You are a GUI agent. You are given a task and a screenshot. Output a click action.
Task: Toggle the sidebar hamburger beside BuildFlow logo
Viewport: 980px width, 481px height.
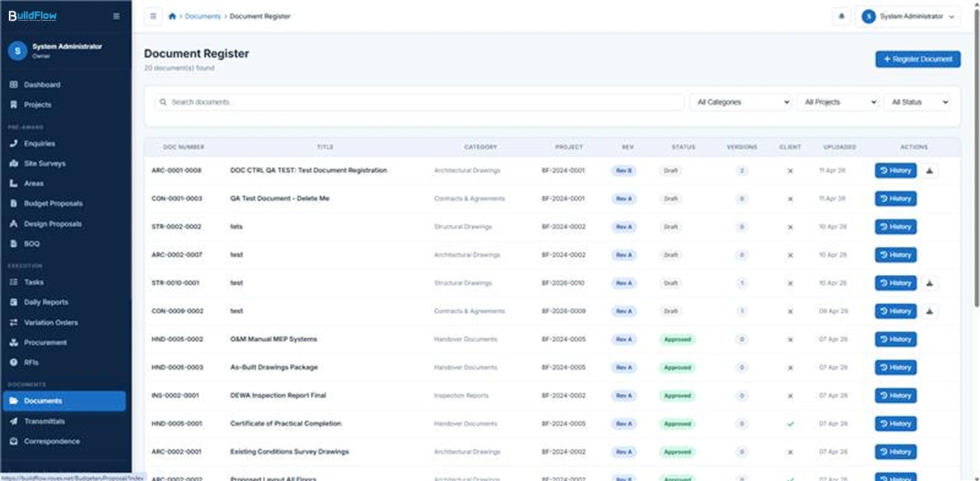[116, 16]
